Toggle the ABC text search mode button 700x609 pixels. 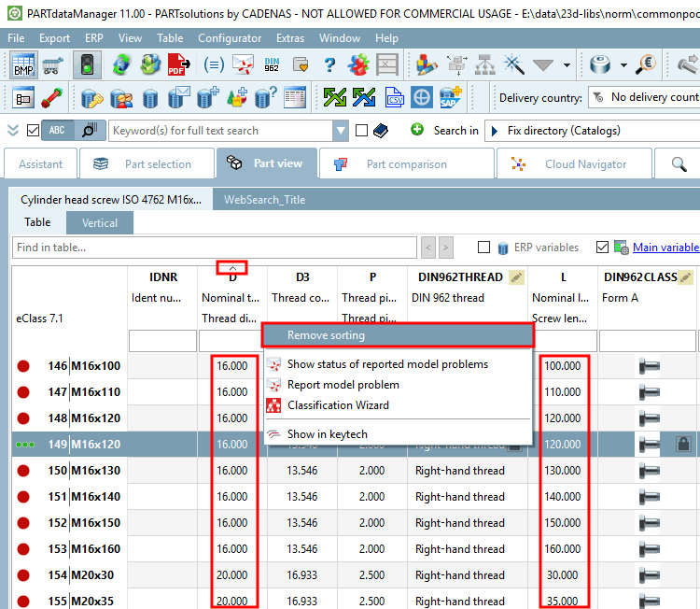(57, 131)
